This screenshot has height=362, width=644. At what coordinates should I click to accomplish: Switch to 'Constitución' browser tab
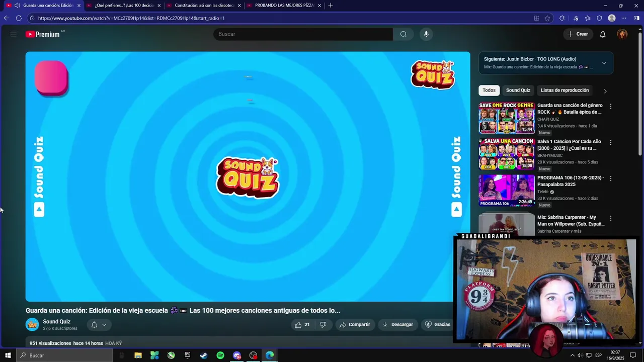[204, 6]
